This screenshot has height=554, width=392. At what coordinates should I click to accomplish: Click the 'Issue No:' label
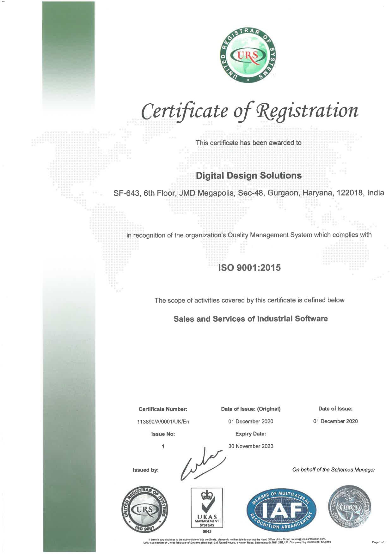tap(163, 434)
